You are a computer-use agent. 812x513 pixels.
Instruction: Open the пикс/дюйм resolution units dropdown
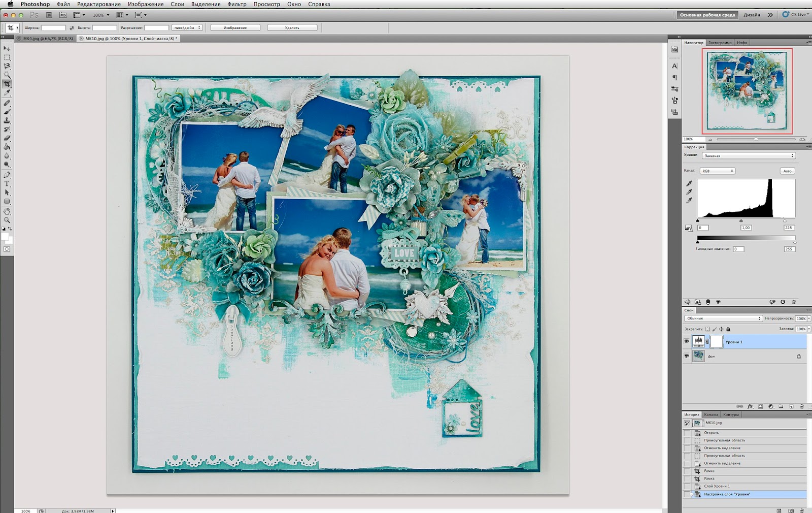point(187,28)
